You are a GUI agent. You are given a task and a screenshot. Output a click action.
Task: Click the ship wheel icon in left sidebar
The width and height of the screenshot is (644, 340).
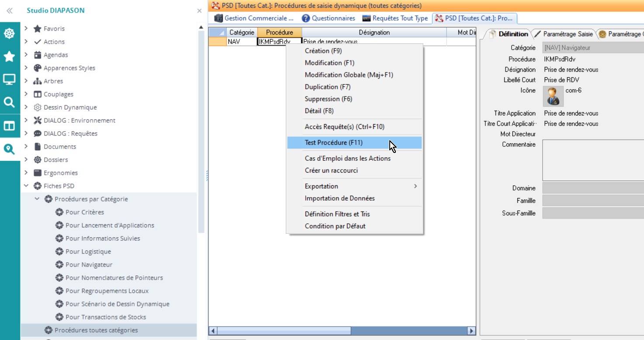tap(9, 34)
